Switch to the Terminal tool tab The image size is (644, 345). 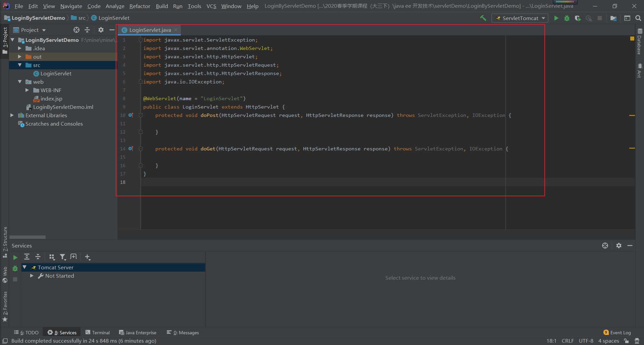(x=98, y=333)
